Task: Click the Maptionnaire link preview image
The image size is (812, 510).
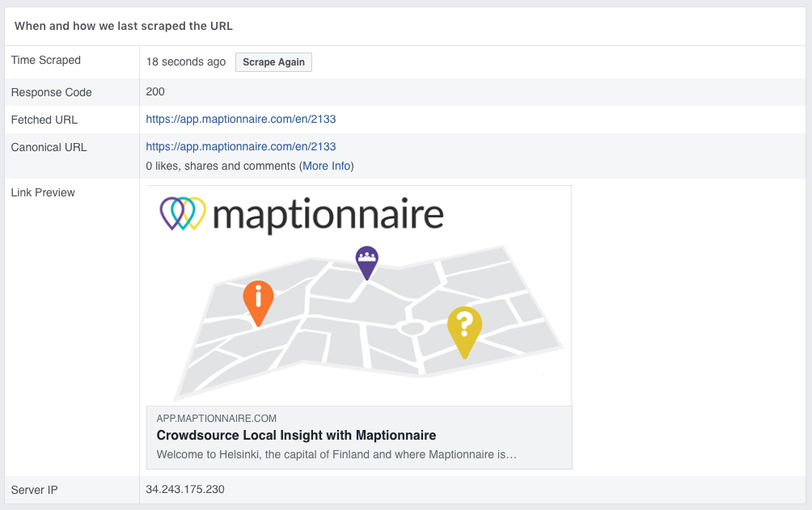Action: (359, 296)
